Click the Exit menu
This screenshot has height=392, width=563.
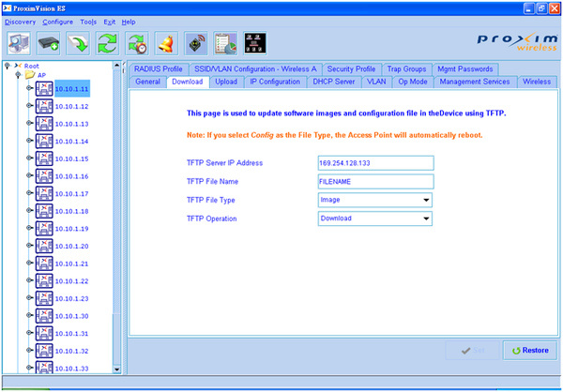pyautogui.click(x=110, y=22)
